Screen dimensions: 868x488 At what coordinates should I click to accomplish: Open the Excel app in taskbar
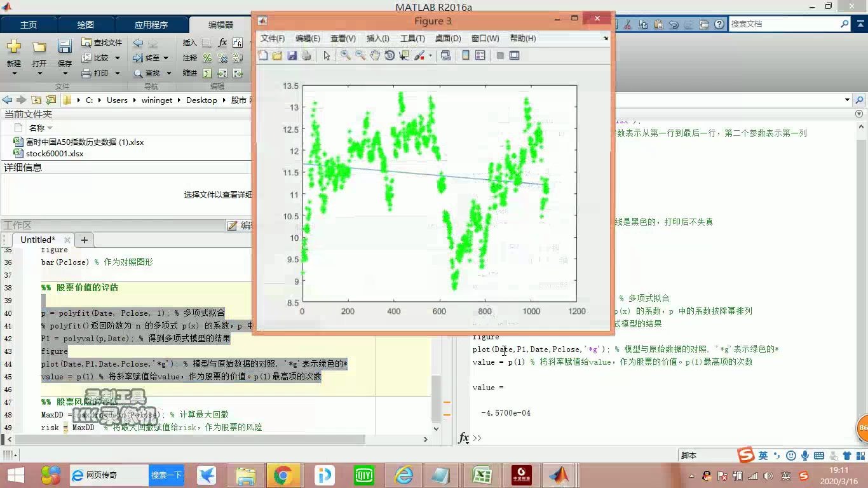coord(481,475)
